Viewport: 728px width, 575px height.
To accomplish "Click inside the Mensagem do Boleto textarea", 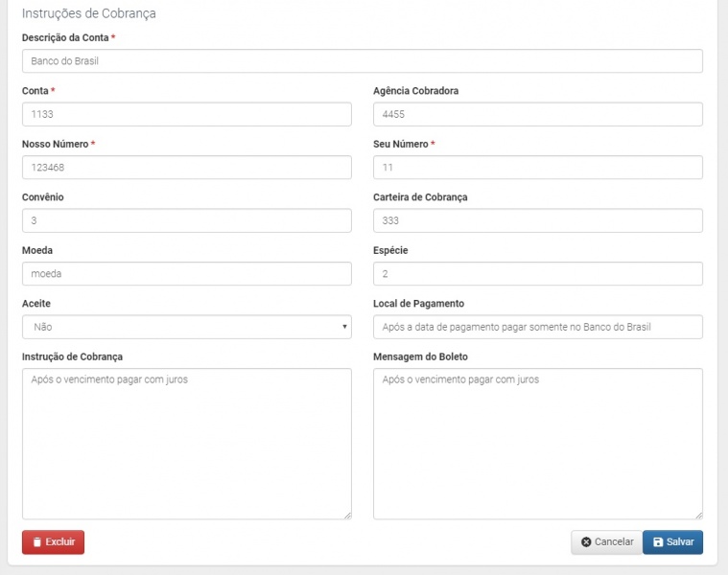I will [538, 444].
